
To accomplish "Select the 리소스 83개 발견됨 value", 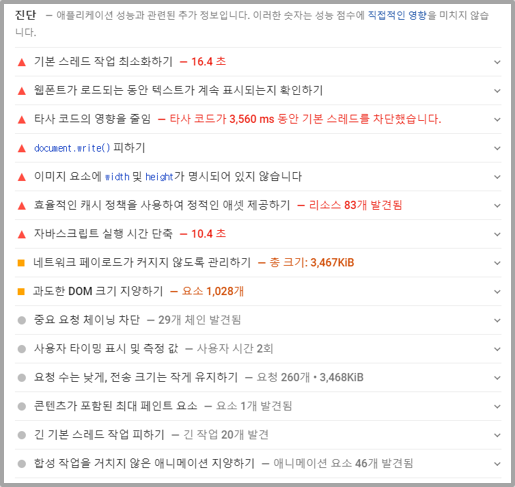I will tap(355, 205).
